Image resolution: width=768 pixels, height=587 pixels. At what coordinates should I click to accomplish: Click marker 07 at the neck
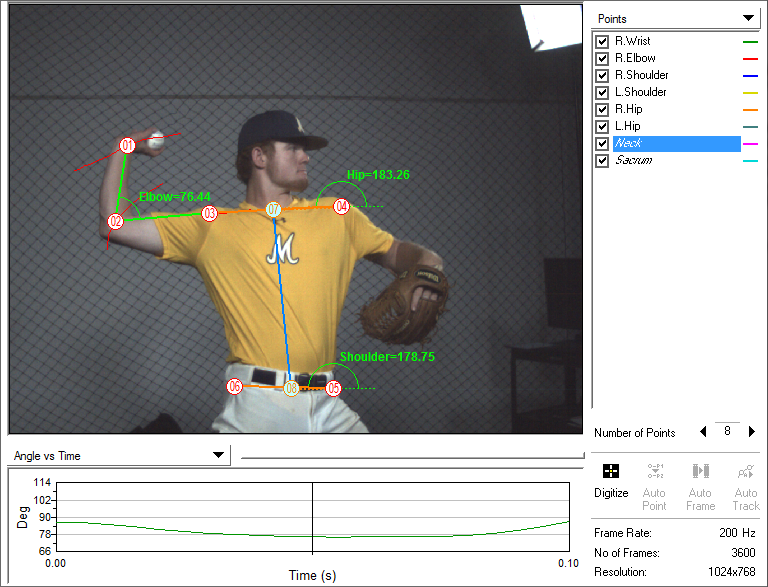point(274,210)
